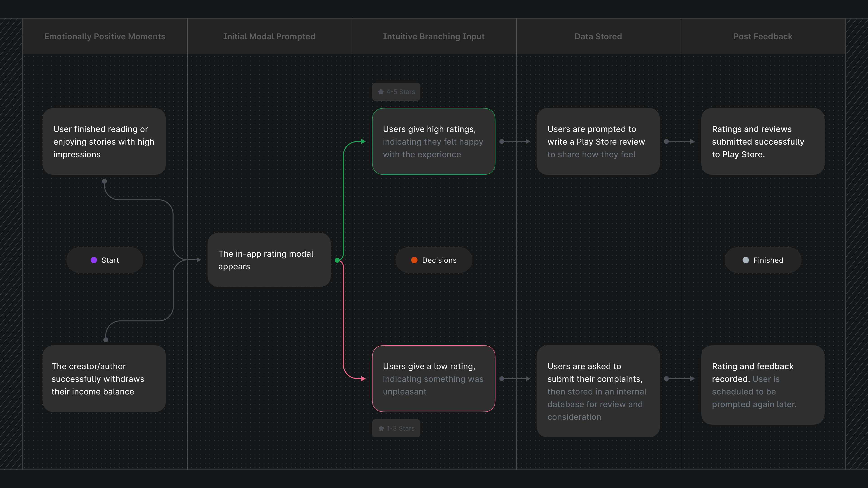The width and height of the screenshot is (868, 488).
Task: Click the 'Users give high ratings' green-outlined card
Action: click(x=434, y=141)
